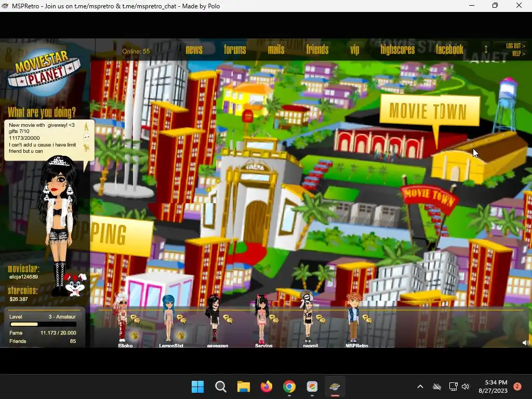Viewport: 532px width, 399px height.
Task: Click the MovieStarPlanet logo
Action: [x=44, y=73]
